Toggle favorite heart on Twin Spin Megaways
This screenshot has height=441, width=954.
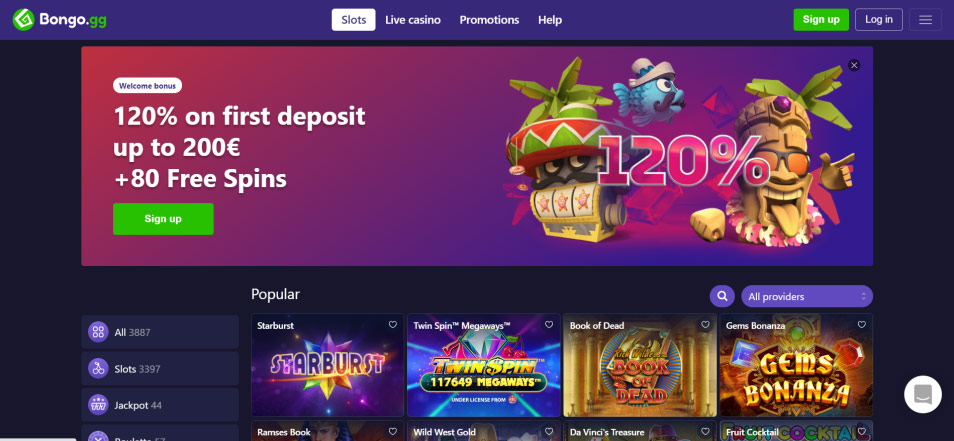click(x=549, y=325)
